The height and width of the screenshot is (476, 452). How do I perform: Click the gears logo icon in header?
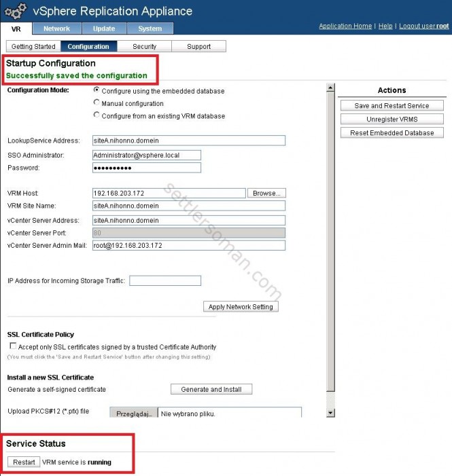(x=15, y=11)
